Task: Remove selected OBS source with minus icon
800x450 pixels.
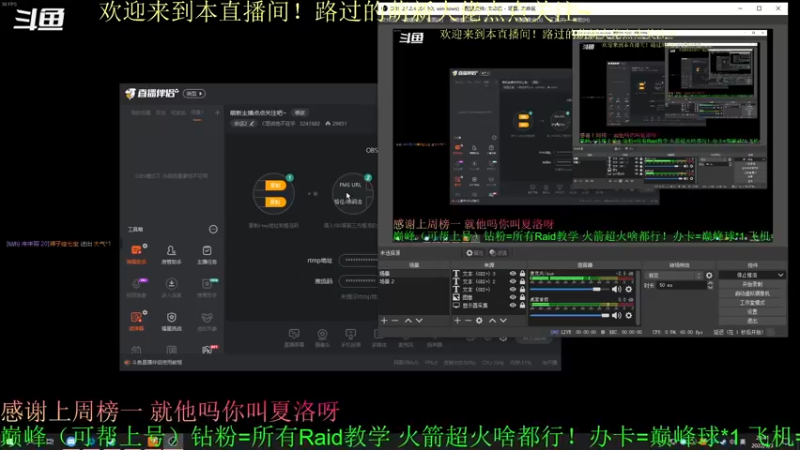Action: click(x=468, y=320)
